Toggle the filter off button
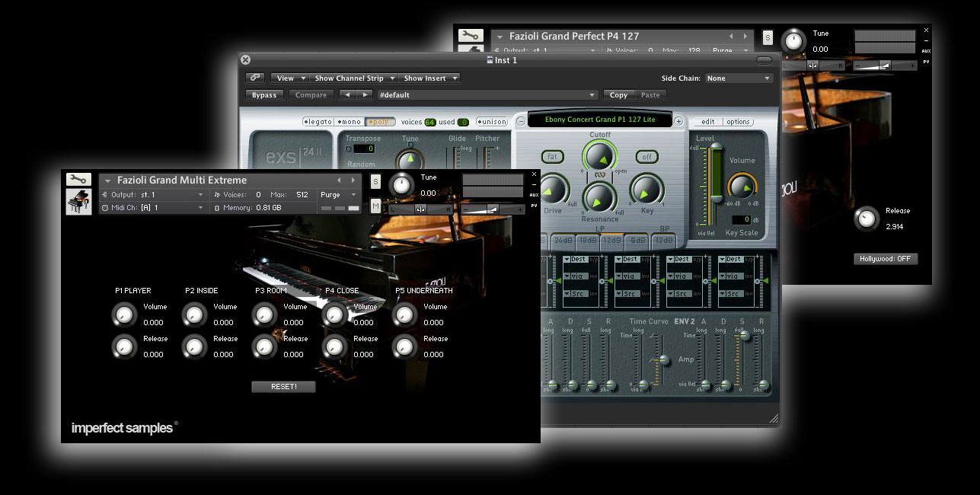 click(648, 157)
